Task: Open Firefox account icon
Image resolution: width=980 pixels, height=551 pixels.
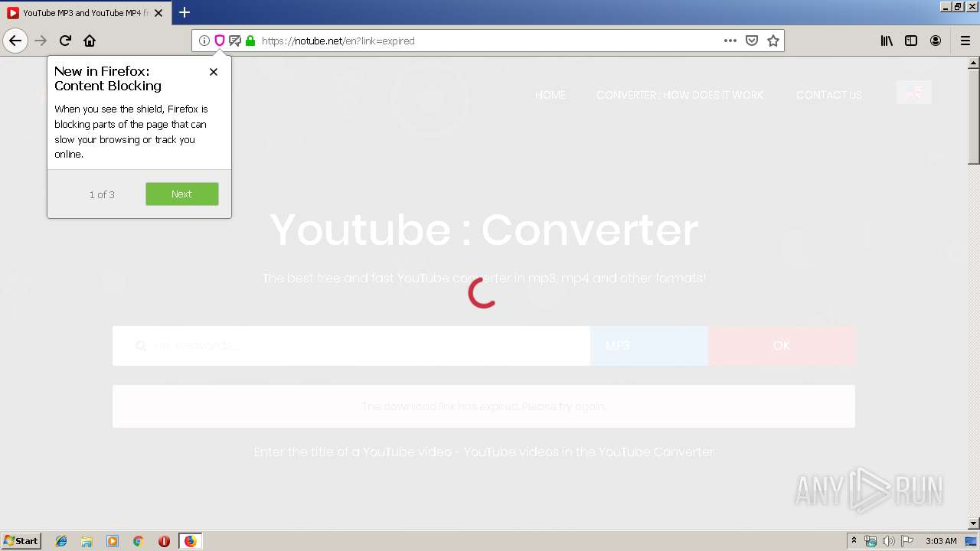Action: coord(936,41)
